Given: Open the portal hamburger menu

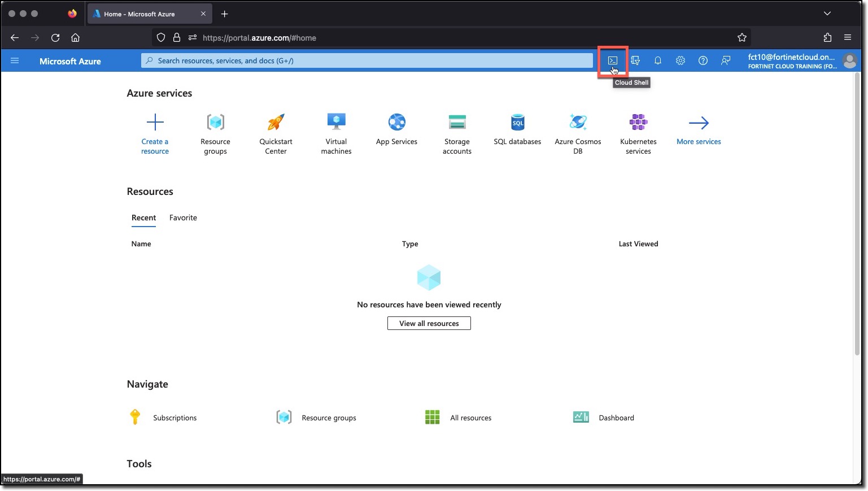Looking at the screenshot, I should pyautogui.click(x=15, y=60).
